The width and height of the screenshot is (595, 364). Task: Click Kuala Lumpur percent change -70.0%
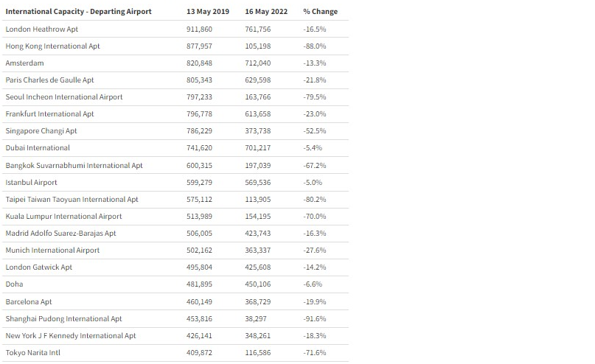315,217
